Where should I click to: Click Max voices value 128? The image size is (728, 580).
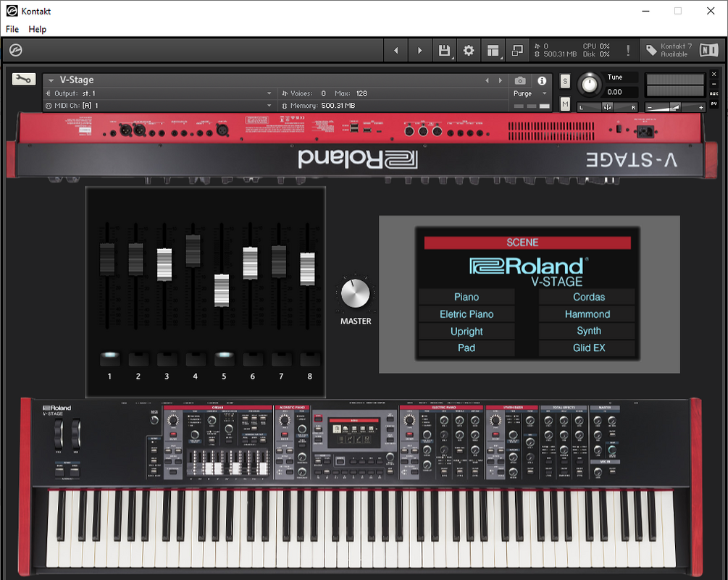[361, 93]
